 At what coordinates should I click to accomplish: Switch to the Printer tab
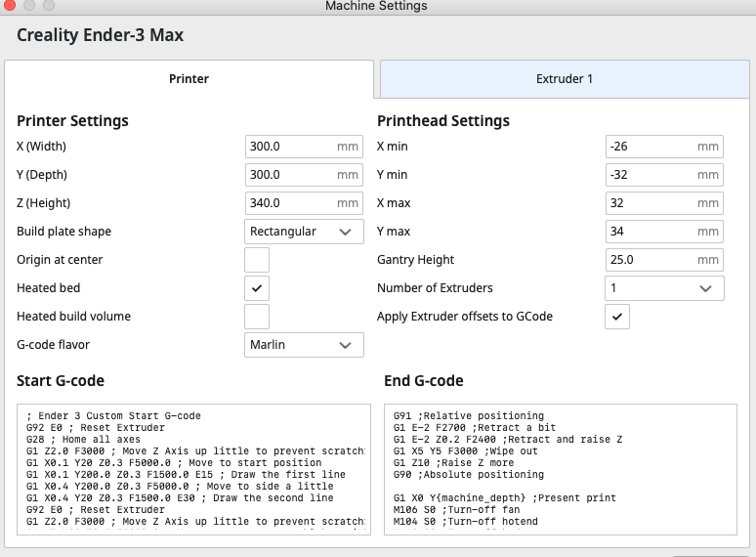189,79
